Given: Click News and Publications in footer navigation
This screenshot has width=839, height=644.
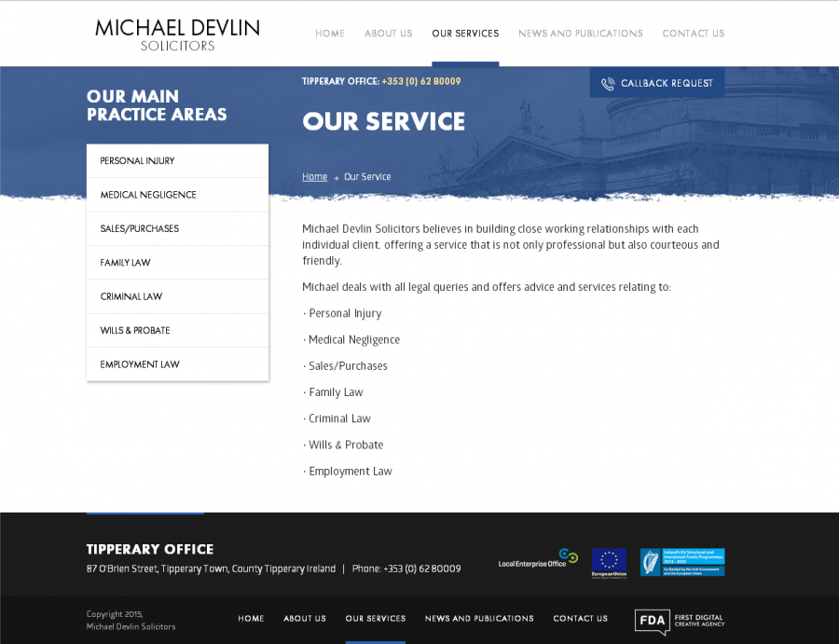Looking at the screenshot, I should click(x=479, y=618).
